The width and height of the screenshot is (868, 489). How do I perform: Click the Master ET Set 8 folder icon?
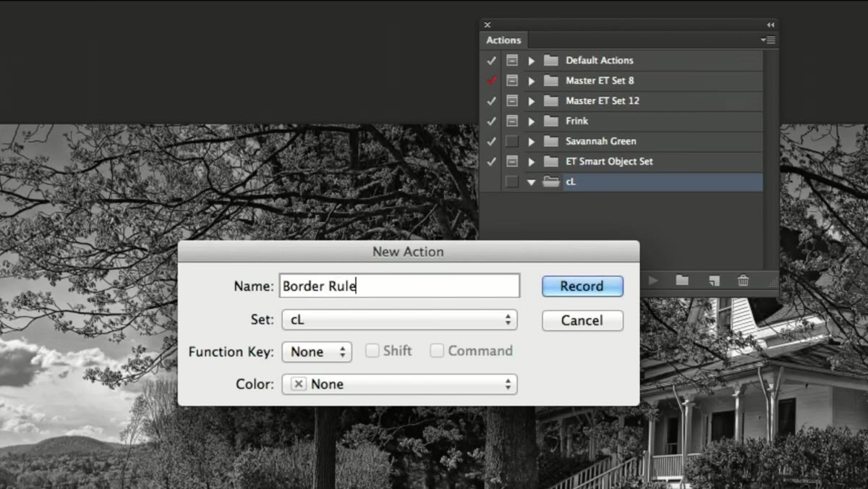pos(551,80)
